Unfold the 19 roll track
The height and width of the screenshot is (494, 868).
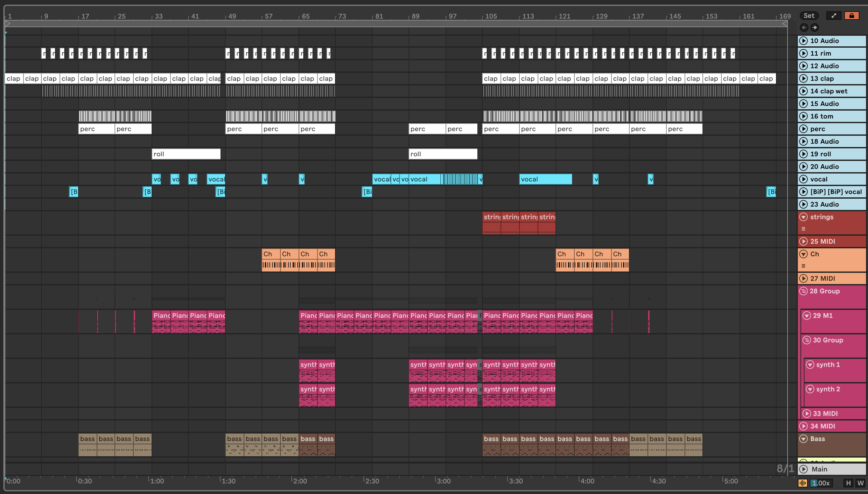pos(803,154)
